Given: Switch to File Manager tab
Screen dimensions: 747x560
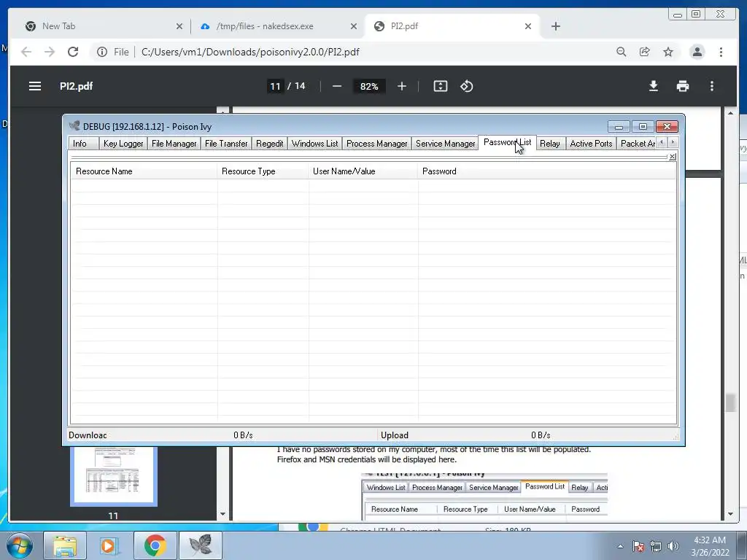Looking at the screenshot, I should click(x=174, y=144).
